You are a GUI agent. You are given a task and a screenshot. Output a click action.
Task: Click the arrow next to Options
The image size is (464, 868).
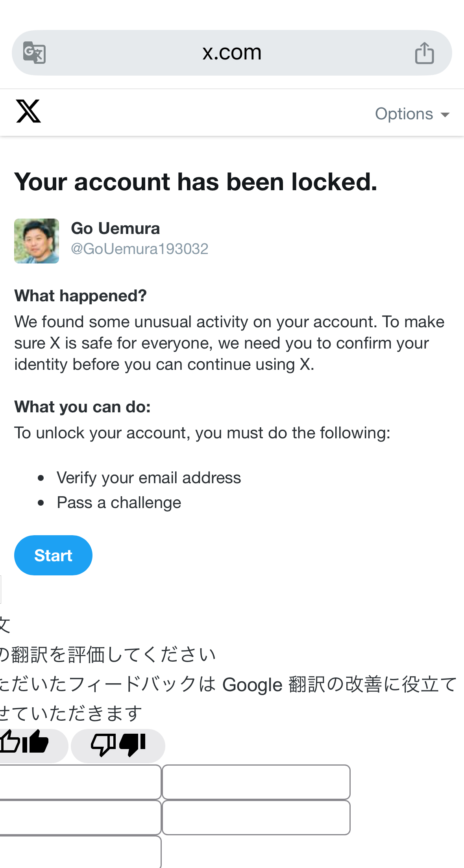[x=445, y=115]
